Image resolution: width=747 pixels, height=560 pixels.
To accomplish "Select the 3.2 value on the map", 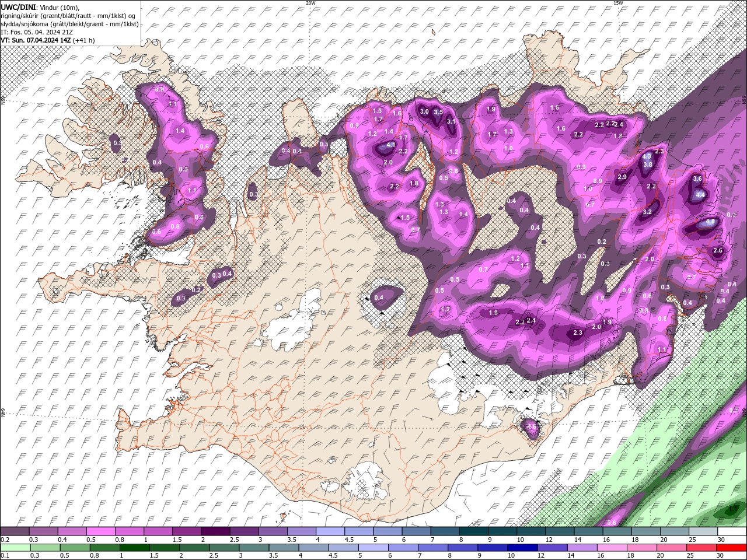I will 647,212.
